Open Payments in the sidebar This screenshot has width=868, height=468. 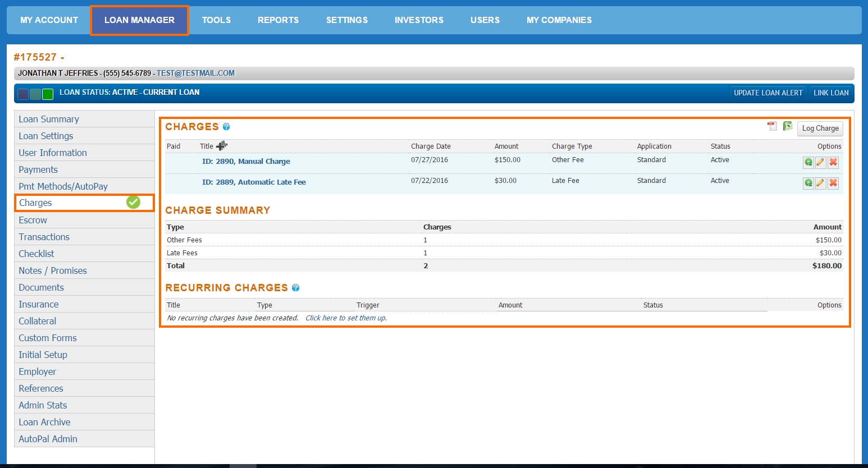coord(84,169)
